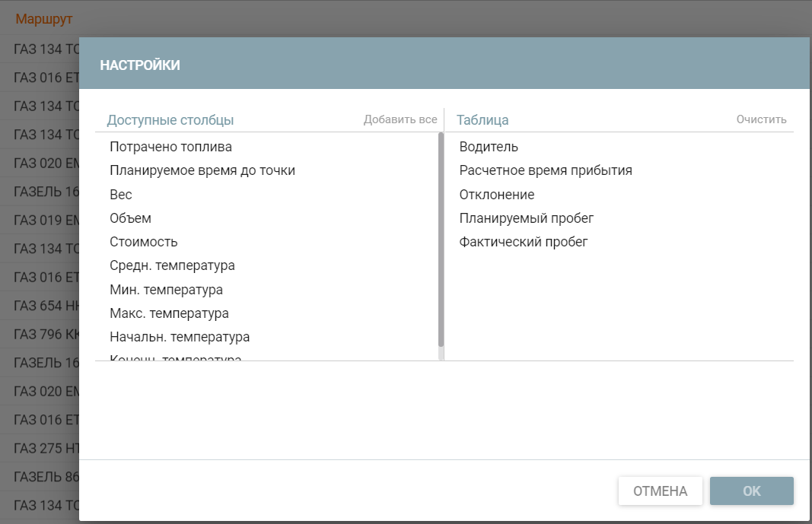Select the "Стоимость" column entry
812x524 pixels.
coord(143,242)
